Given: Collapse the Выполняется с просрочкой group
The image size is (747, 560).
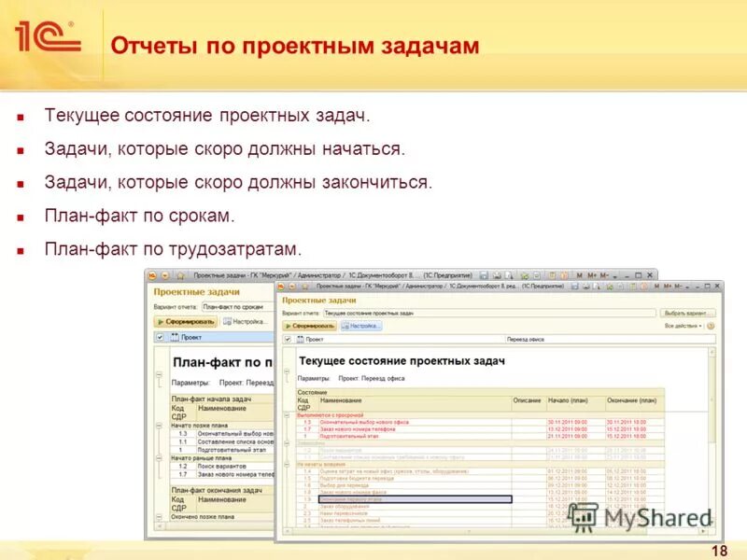Looking at the screenshot, I should click(x=285, y=416).
